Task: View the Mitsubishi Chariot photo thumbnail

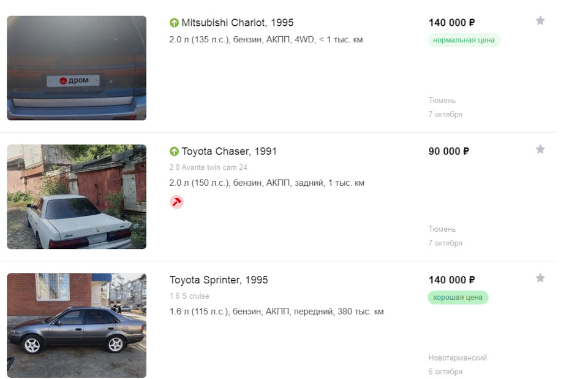Action: click(x=77, y=68)
